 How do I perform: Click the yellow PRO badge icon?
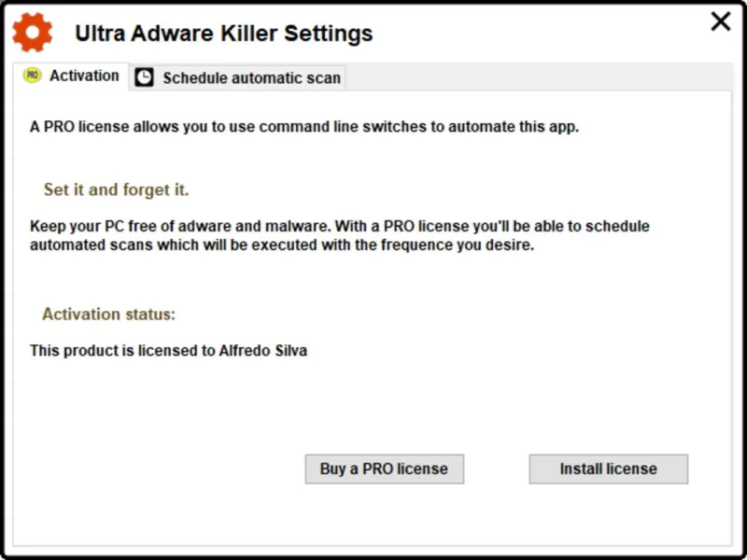(x=33, y=76)
